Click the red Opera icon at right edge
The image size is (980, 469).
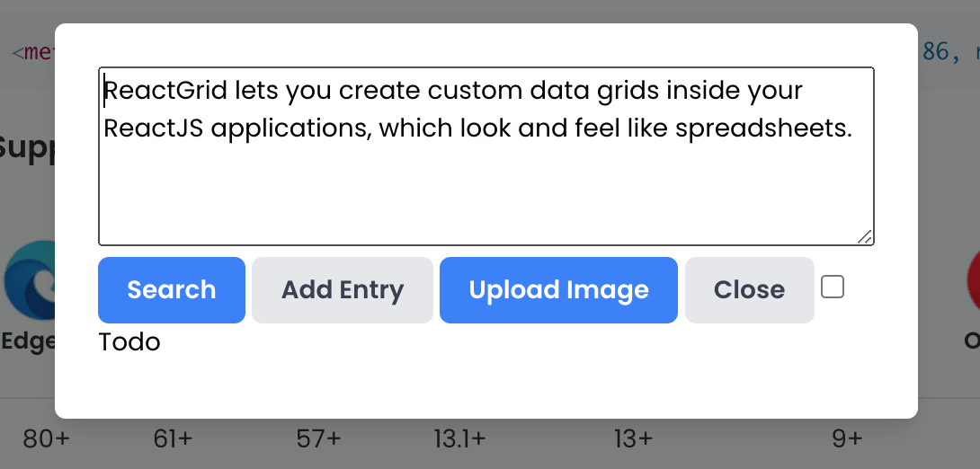coord(972,283)
